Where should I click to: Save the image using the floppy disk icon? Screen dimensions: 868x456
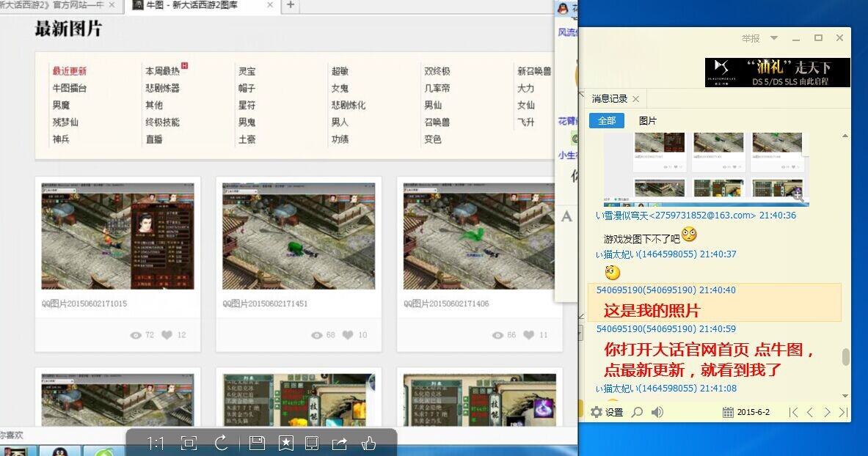coord(257,443)
